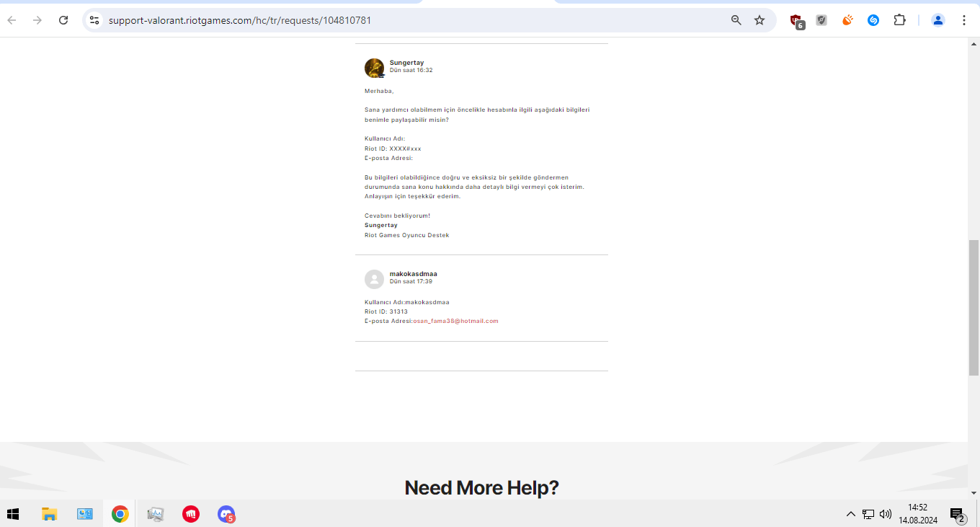Viewport: 980px width, 527px height.
Task: Open the Windows Start menu
Action: point(13,514)
